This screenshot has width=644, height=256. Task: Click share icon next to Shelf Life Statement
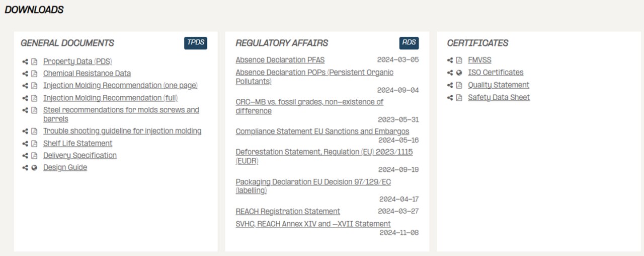tap(25, 144)
